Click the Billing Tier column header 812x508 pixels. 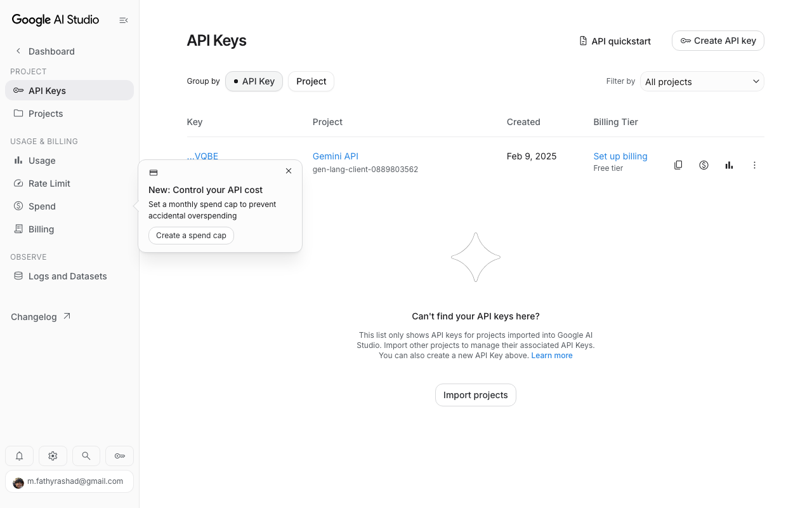[x=615, y=122]
